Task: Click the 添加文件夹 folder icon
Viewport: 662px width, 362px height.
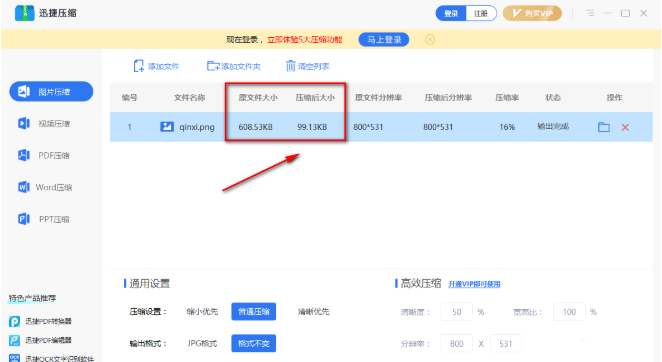Action: [213, 66]
